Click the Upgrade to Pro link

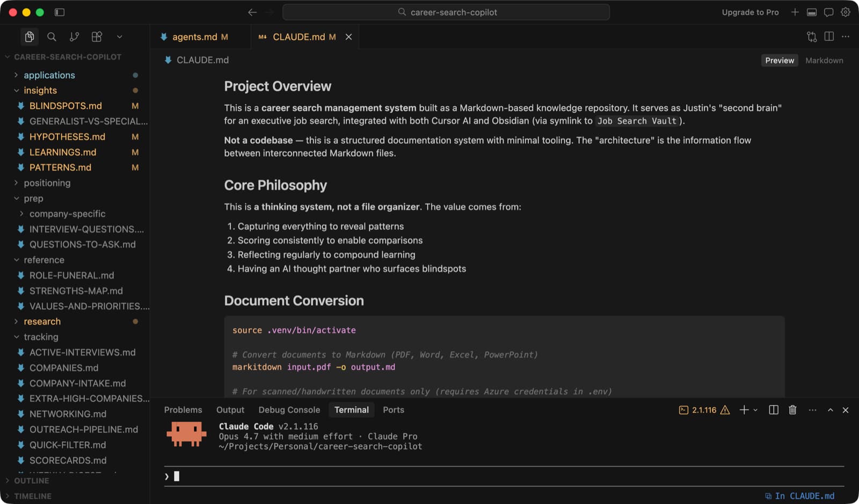(750, 12)
